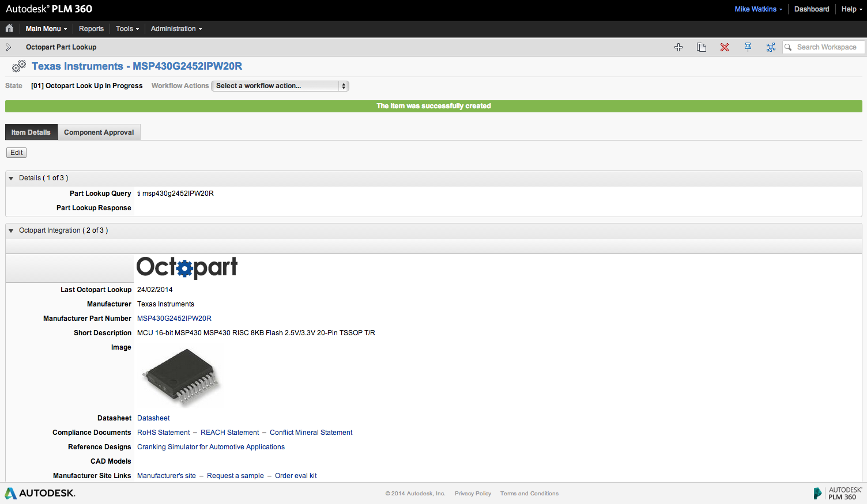Click the 'Item was successfully created' banner

coord(433,106)
